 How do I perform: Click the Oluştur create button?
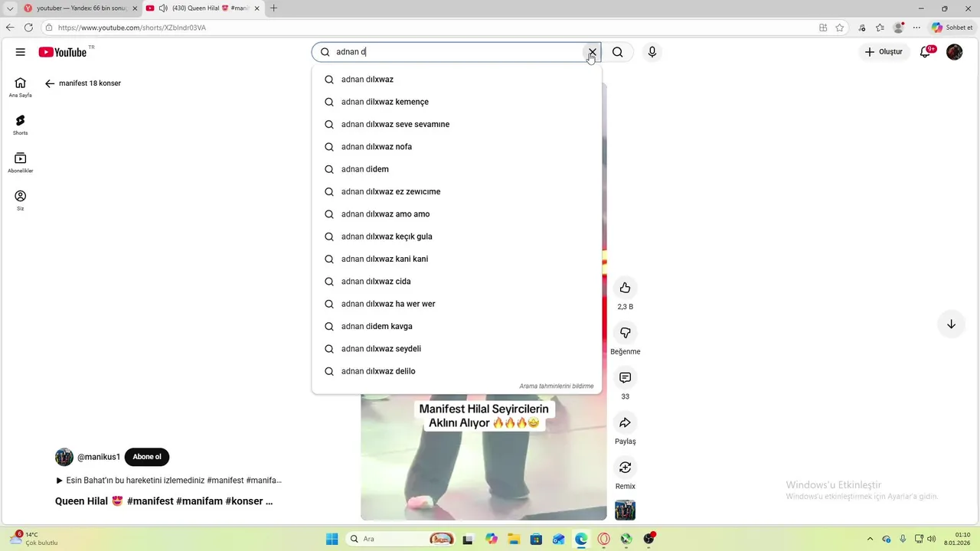884,52
